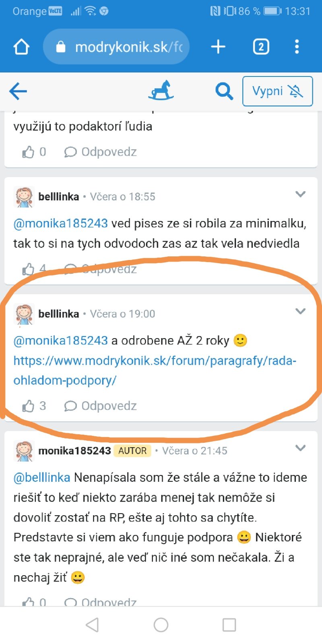
Task: Like the comment showing 0 likes at top
Action: (x=34, y=152)
